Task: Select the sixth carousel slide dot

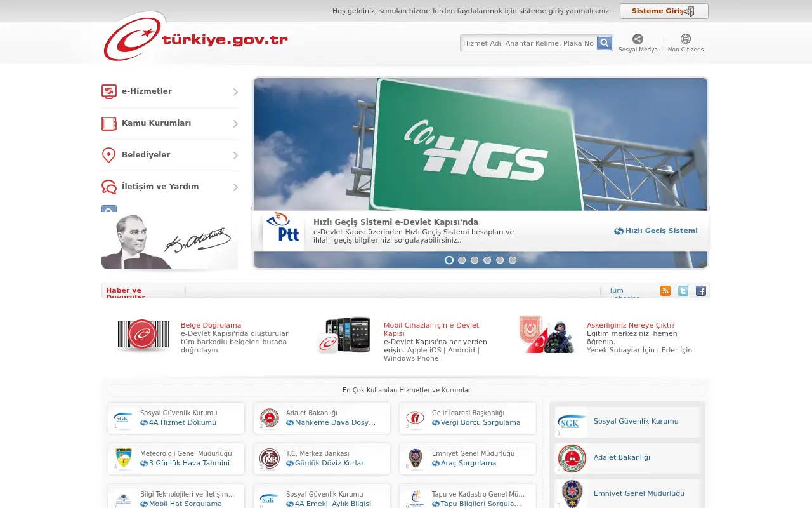Action: coord(513,260)
